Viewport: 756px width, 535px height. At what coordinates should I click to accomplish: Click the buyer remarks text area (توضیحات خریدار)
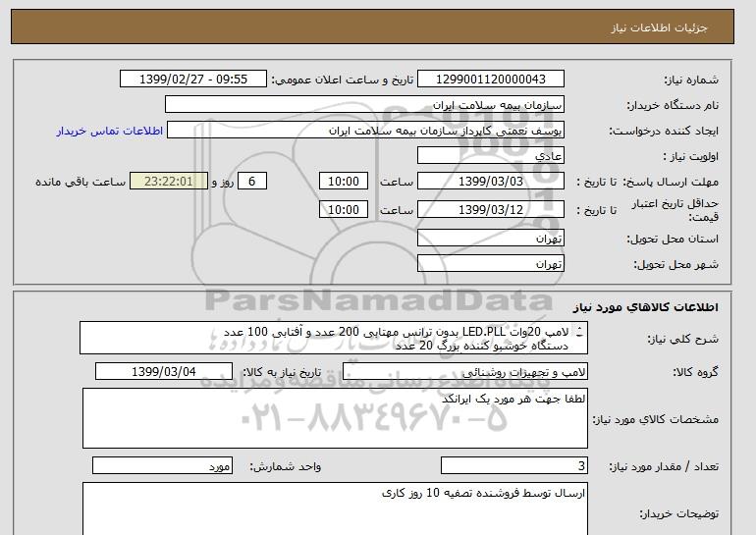click(335, 508)
